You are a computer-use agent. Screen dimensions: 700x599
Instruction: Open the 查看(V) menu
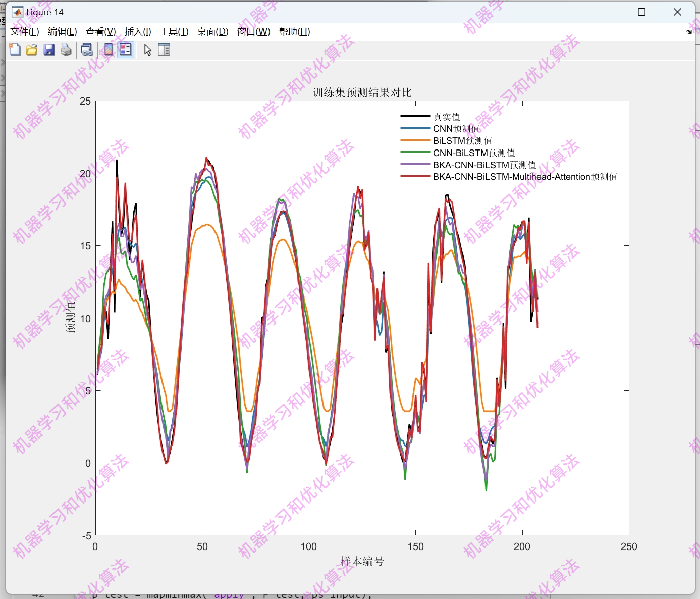point(101,32)
